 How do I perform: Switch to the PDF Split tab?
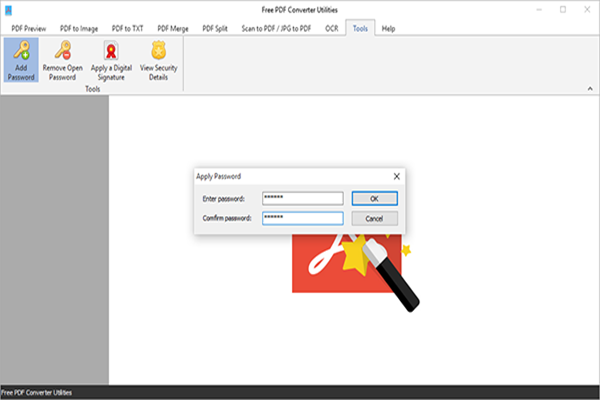tap(216, 29)
